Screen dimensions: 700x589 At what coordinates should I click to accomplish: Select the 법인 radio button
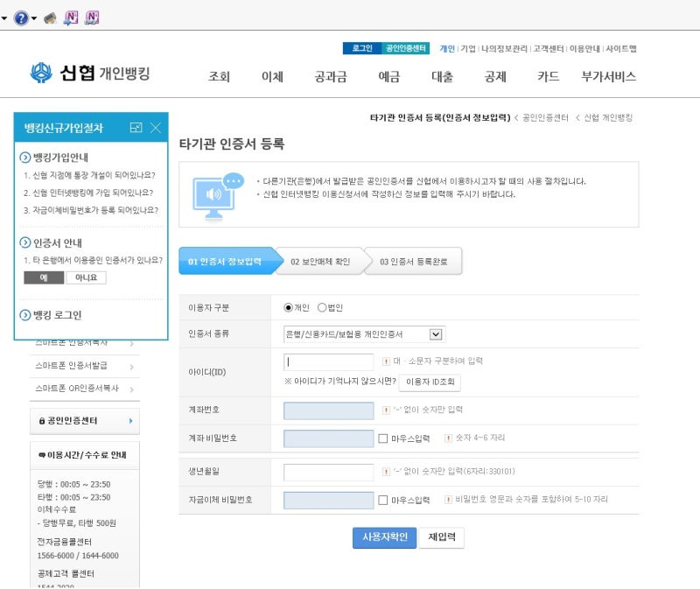point(322,307)
